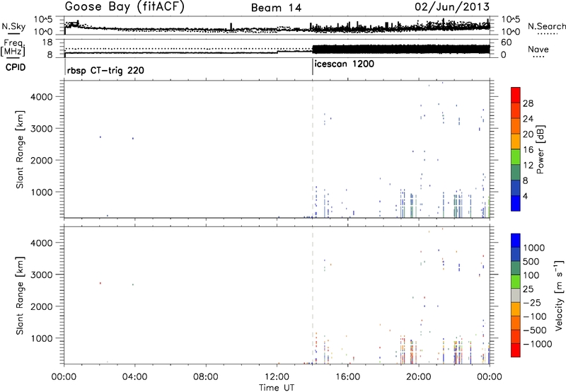This screenshot has height=392, width=566.
Task: Select the gray Velocity colorbar segment
Action: pos(516,296)
